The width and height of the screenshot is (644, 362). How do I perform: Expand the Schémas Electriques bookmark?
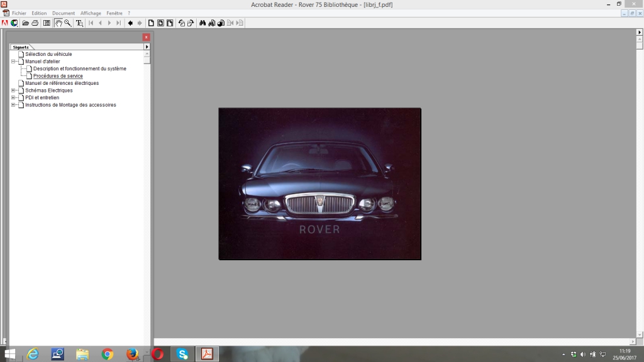13,90
